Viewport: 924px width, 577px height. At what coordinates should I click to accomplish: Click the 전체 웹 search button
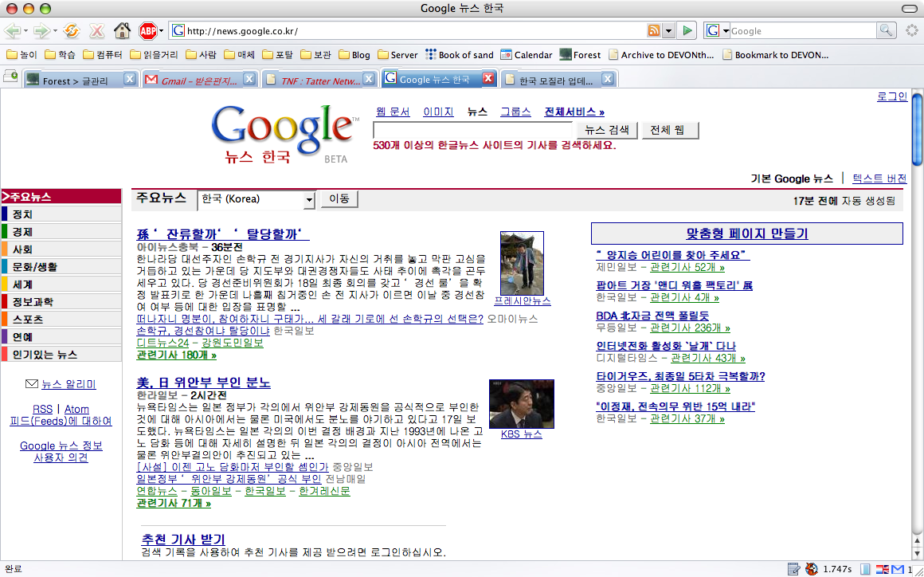pyautogui.click(x=671, y=130)
